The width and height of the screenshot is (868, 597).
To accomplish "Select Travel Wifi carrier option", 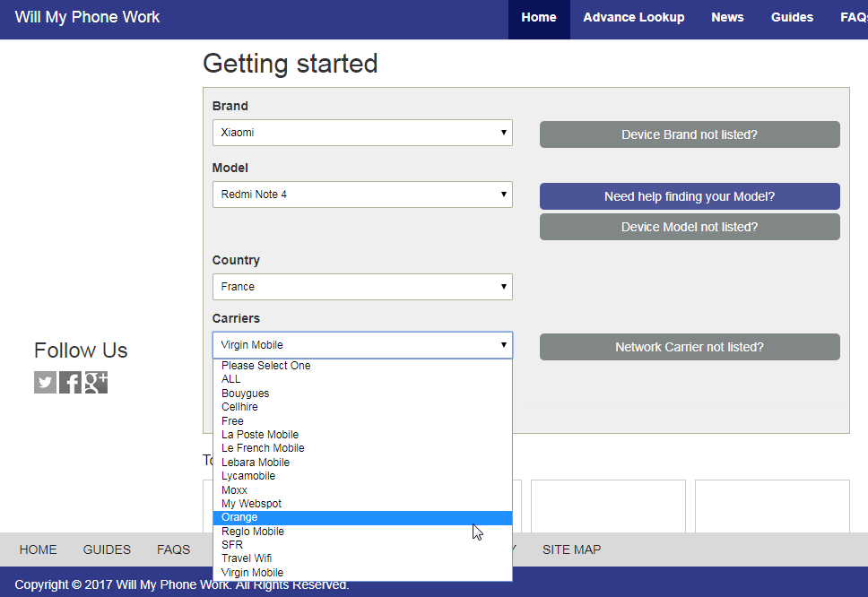I will (x=362, y=558).
